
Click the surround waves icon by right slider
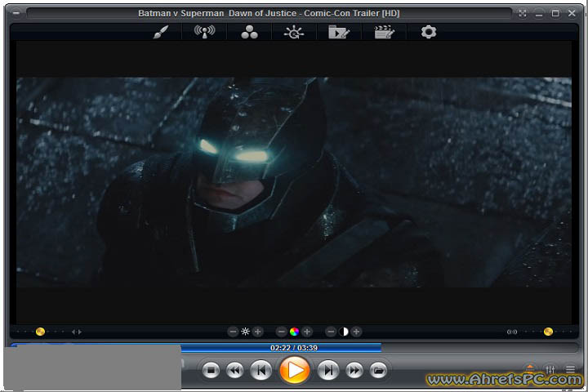(x=512, y=332)
